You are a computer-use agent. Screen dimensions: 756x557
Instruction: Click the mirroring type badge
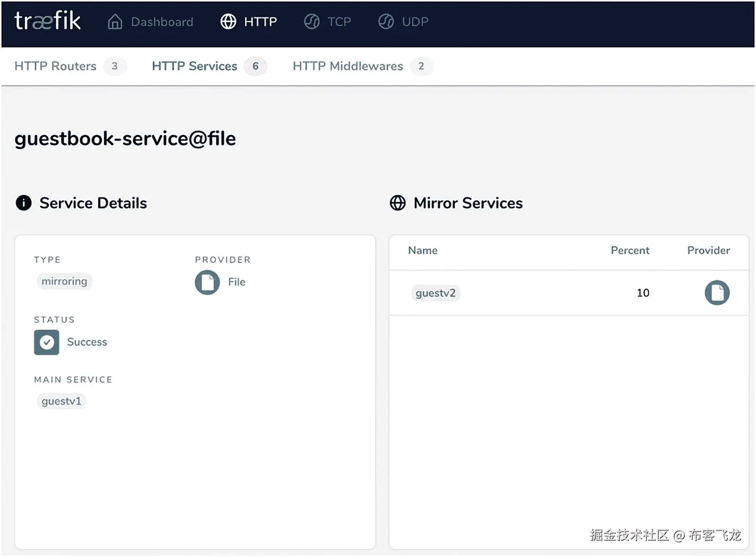[x=64, y=281]
